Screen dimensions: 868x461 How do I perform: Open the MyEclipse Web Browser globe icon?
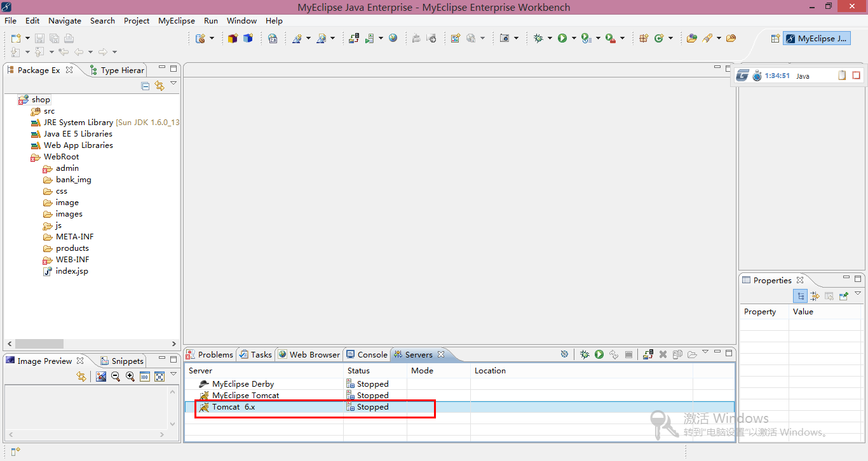click(x=393, y=38)
